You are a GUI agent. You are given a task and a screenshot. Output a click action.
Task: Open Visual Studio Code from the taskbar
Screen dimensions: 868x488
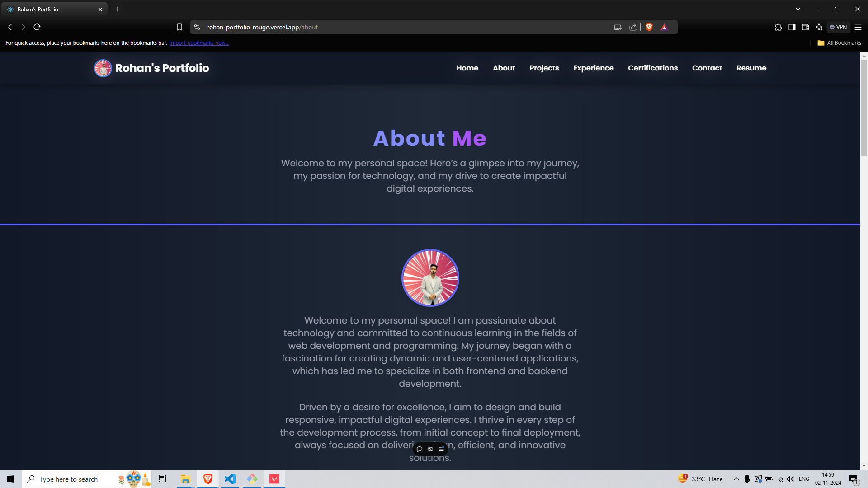(230, 479)
